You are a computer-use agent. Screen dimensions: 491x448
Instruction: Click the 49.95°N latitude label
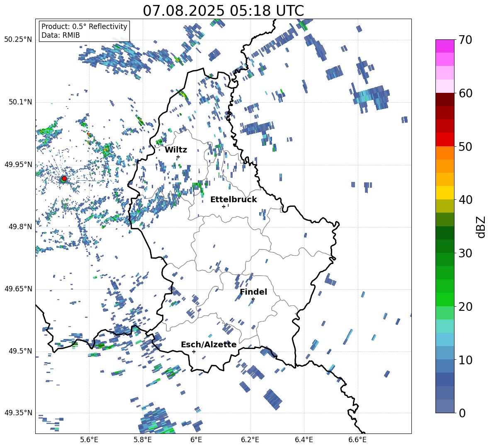(x=18, y=164)
